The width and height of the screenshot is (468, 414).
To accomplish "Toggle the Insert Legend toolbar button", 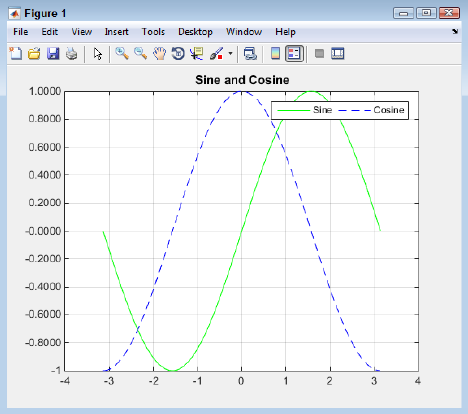I will [x=294, y=53].
